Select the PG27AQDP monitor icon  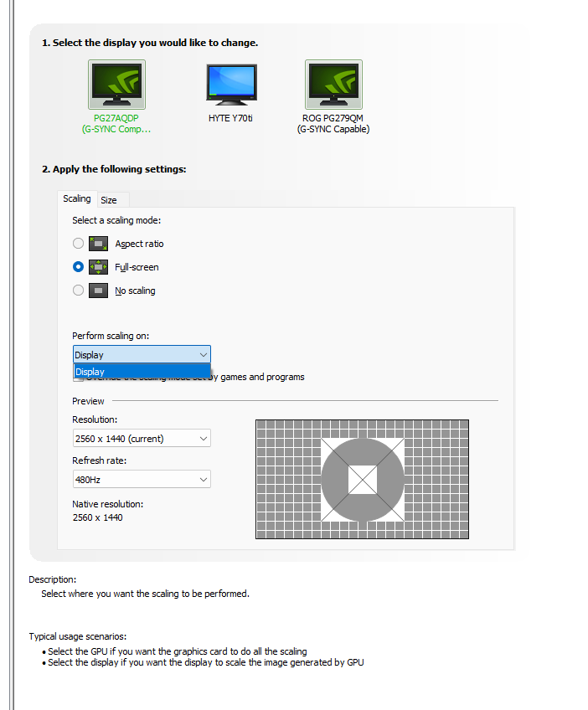[116, 85]
